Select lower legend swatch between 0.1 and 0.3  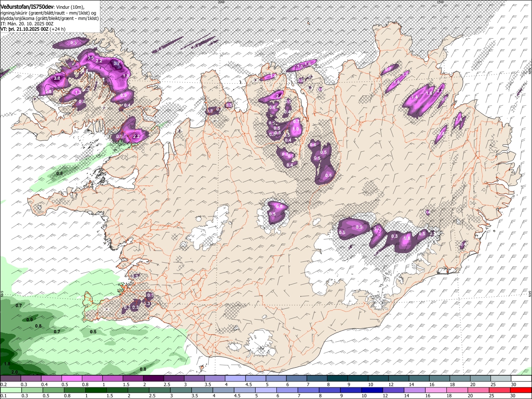pyautogui.click(x=11, y=390)
